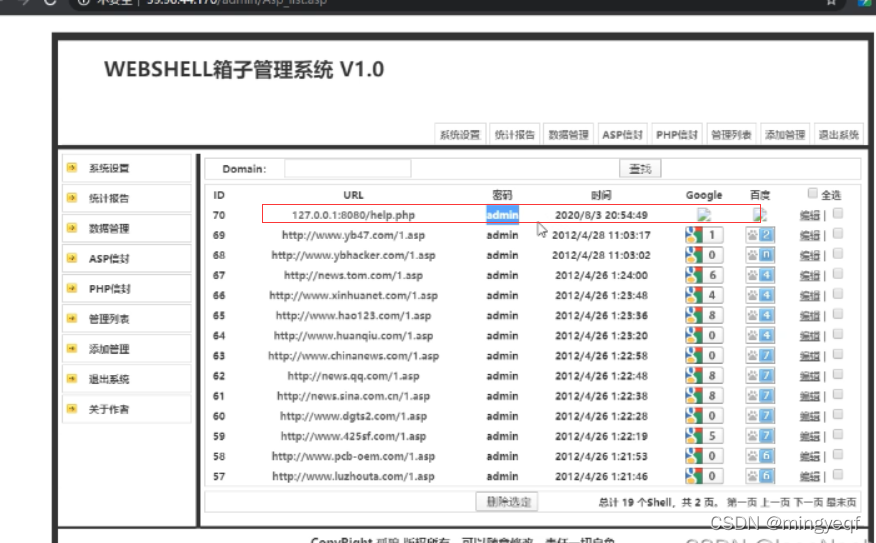The image size is (876, 543).
Task: Open 统计报告 in top navigation bar
Action: pyautogui.click(x=515, y=135)
